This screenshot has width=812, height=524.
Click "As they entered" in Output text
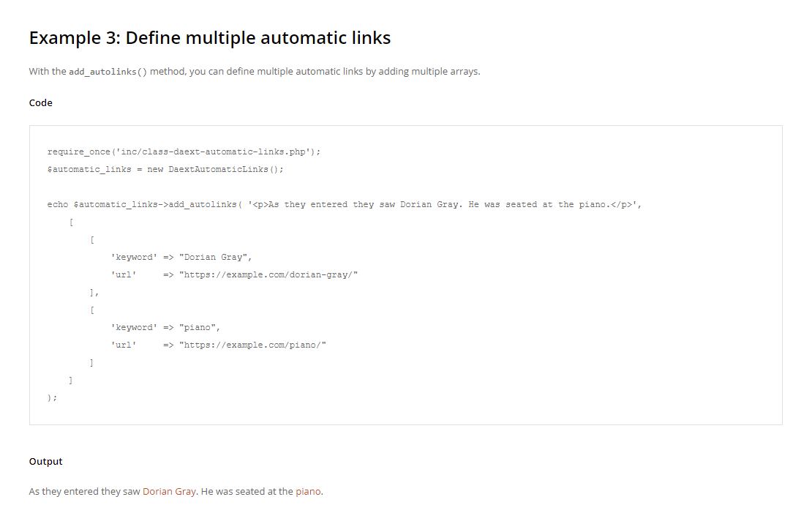pyautogui.click(x=63, y=491)
